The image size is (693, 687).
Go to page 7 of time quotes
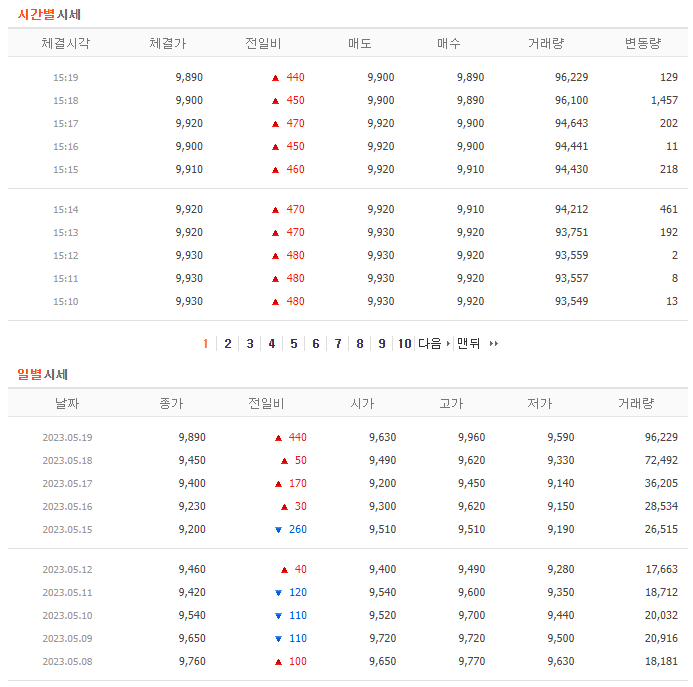point(338,344)
